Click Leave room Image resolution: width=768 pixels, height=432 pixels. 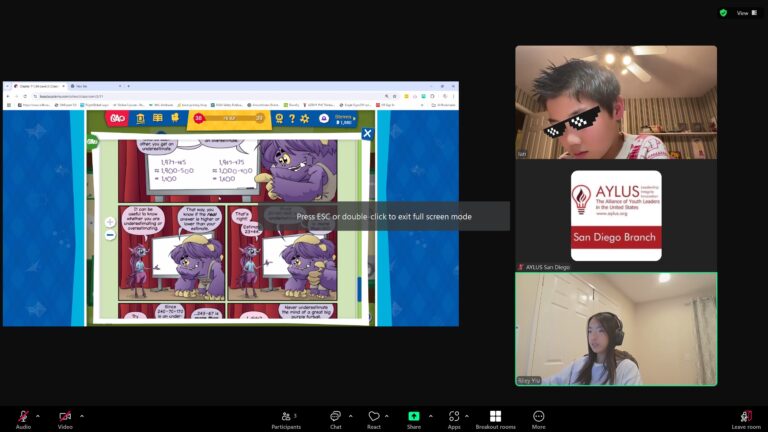746,419
